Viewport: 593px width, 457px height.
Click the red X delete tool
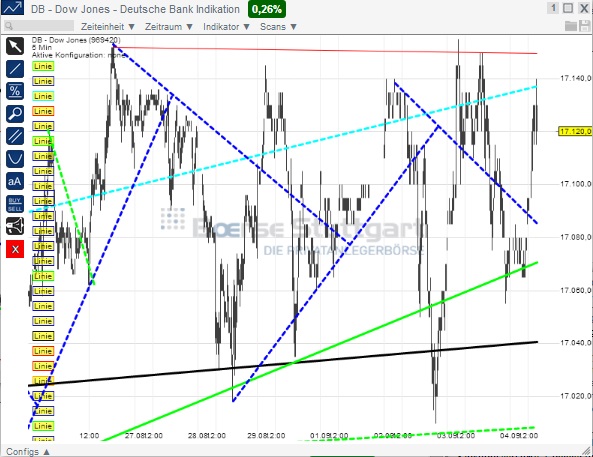(15, 249)
